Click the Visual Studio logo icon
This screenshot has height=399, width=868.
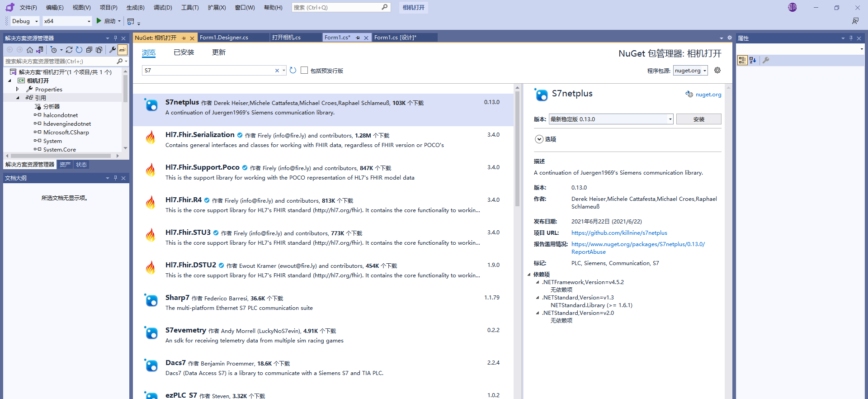(10, 7)
